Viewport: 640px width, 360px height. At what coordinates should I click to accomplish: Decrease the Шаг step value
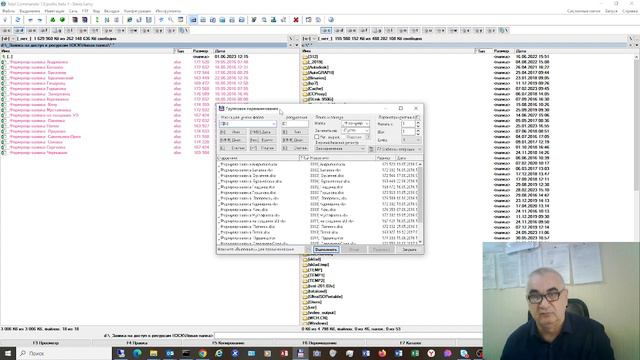418,133
